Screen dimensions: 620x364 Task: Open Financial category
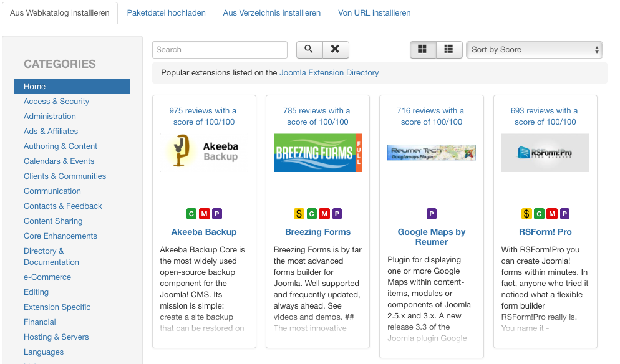(x=39, y=322)
